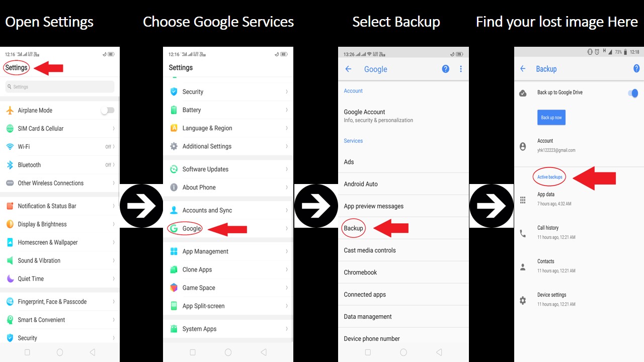Open Additional Settings chevron
The width and height of the screenshot is (644, 362).
(287, 146)
